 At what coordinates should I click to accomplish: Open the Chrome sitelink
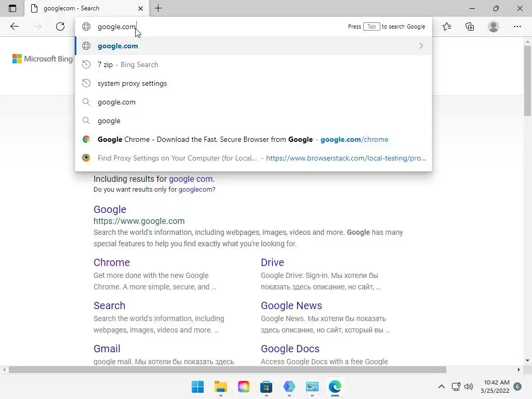tap(112, 262)
